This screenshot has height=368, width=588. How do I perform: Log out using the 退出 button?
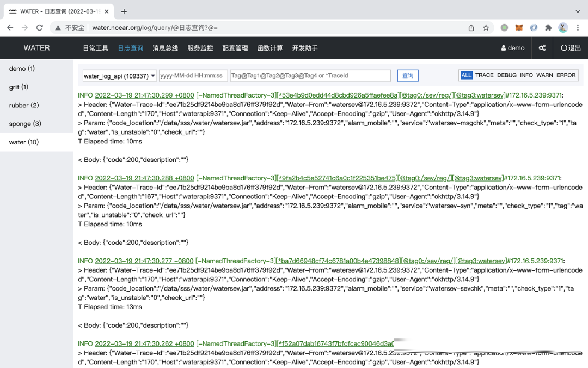[x=571, y=48]
